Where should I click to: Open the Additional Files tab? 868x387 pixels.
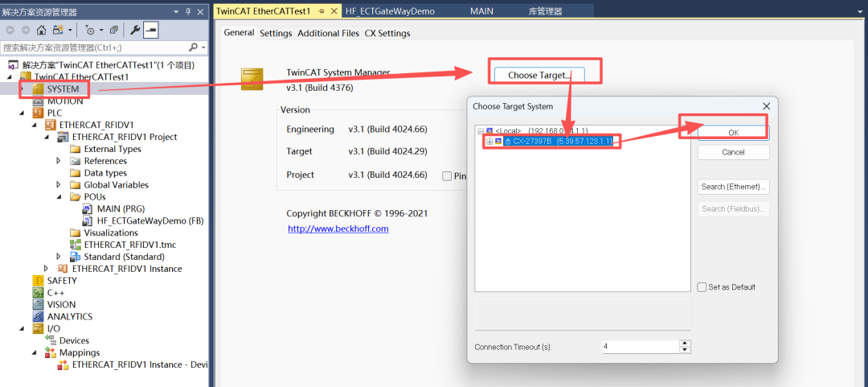pyautogui.click(x=328, y=33)
